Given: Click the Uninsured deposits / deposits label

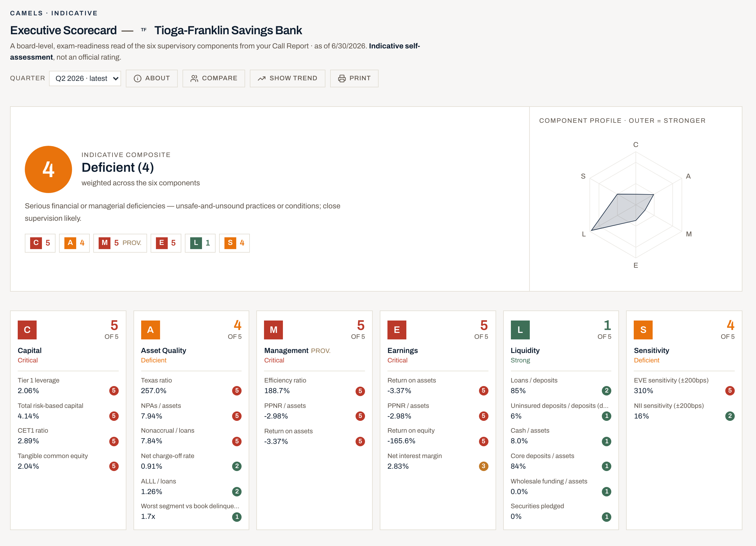Looking at the screenshot, I should [559, 406].
